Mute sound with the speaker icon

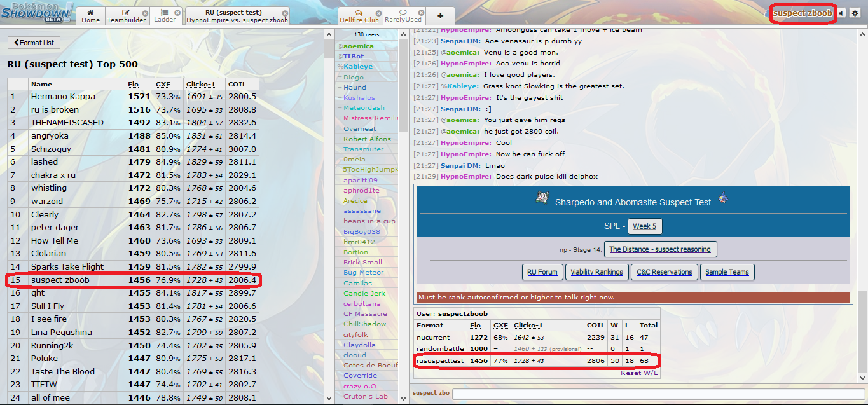(x=841, y=13)
